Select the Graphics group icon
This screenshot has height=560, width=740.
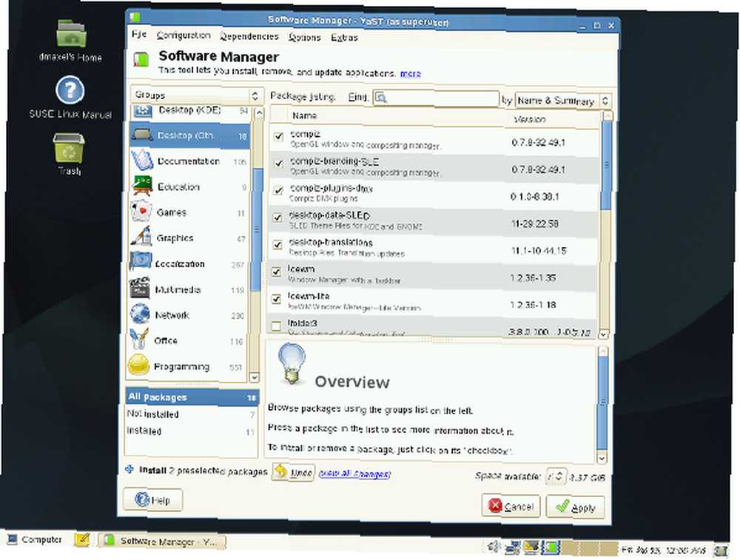141,237
